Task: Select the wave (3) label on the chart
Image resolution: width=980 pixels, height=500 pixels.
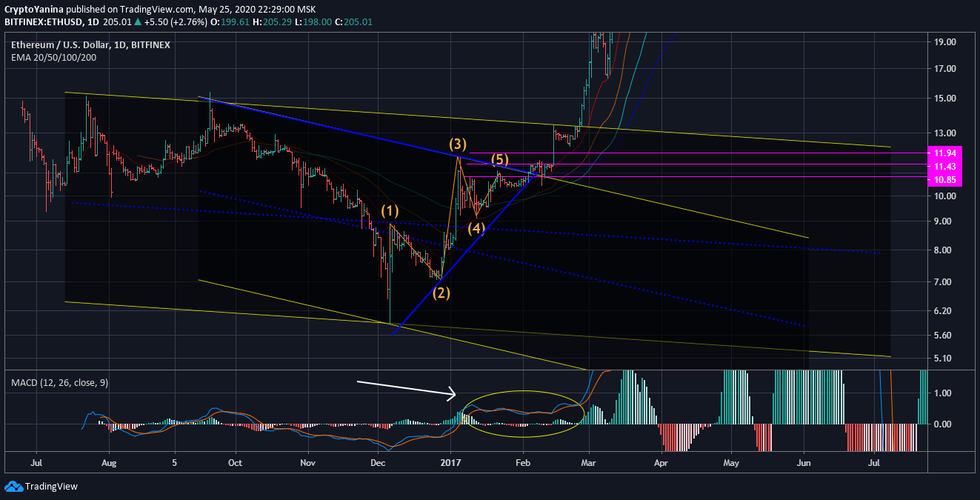Action: [x=459, y=143]
